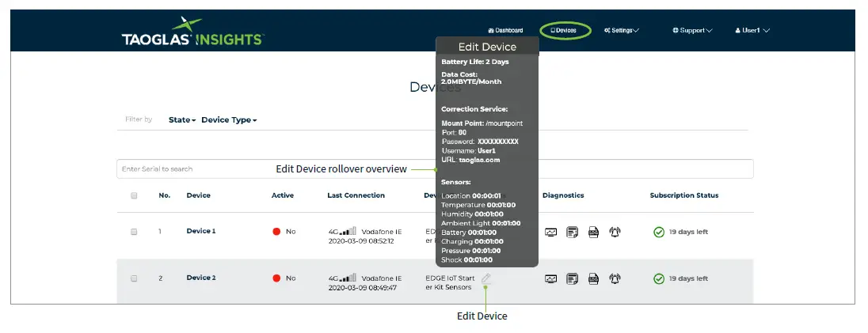Click the green subscription checkmark for Device 1
The image size is (868, 333).
659,233
